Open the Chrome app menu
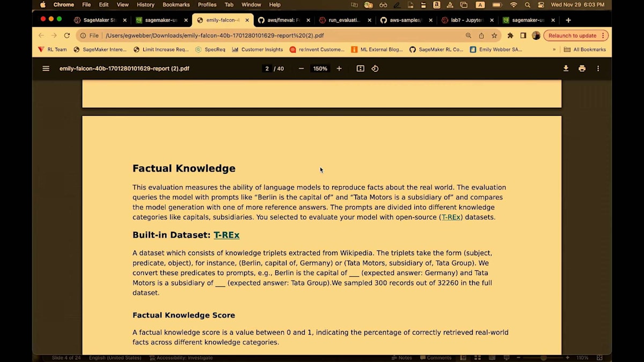 coord(63,5)
